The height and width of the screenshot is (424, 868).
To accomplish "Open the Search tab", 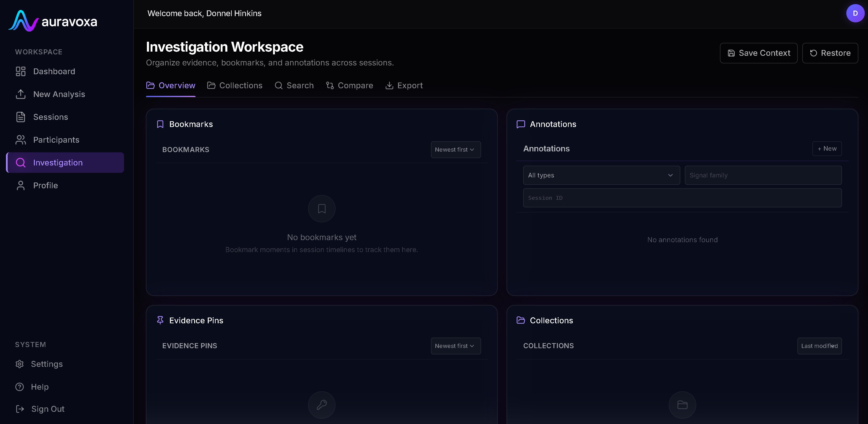I will pos(294,85).
